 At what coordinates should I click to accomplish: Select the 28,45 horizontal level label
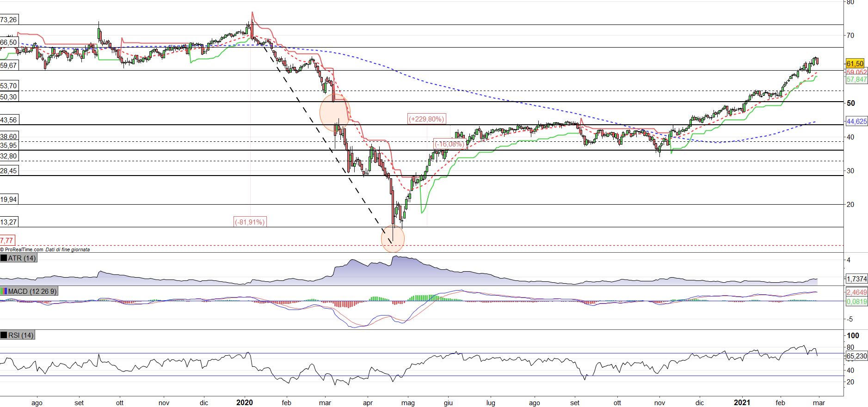tap(9, 171)
